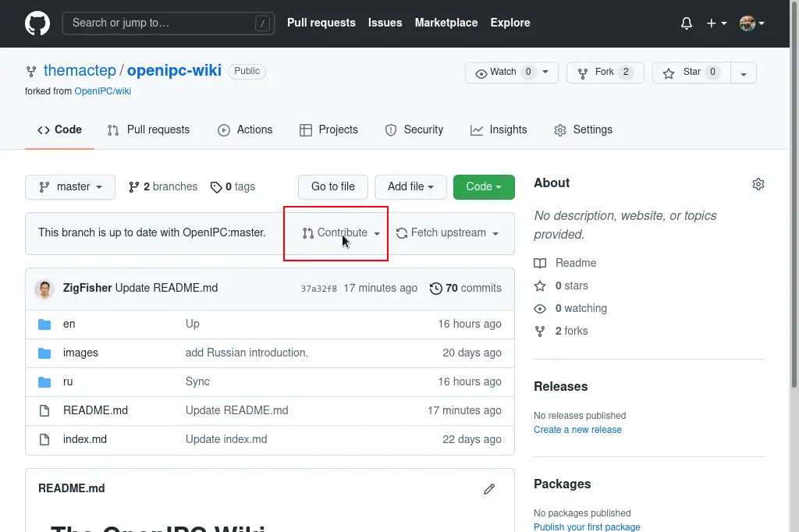Screen dimensions: 799x532
Task: Click the GitHub logo in the header
Action: [37, 23]
